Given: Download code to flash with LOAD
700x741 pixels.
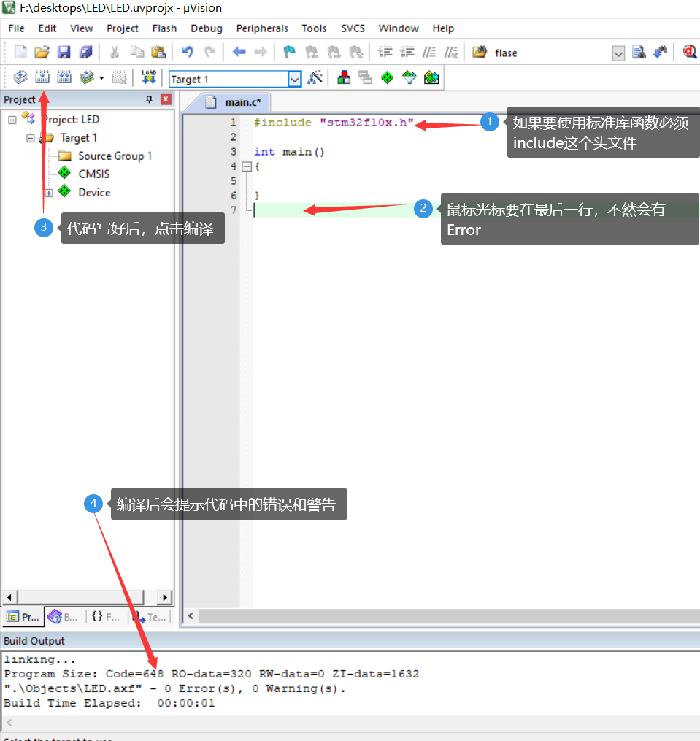Looking at the screenshot, I should click(149, 77).
